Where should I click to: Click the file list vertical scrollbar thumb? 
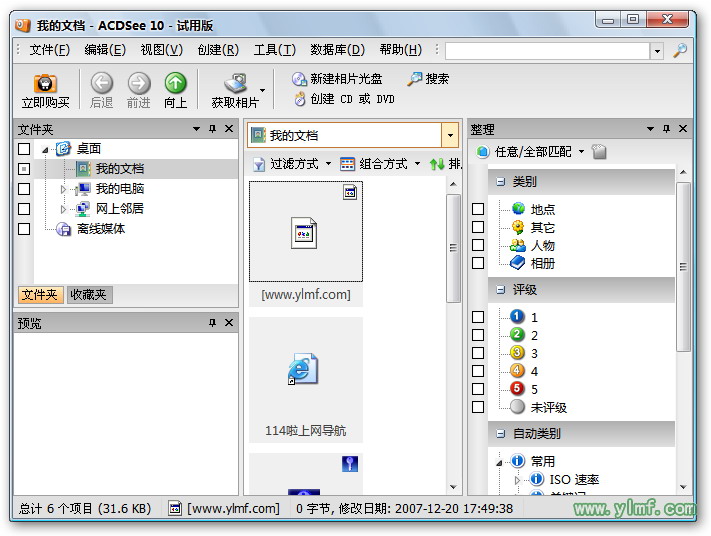[453, 248]
